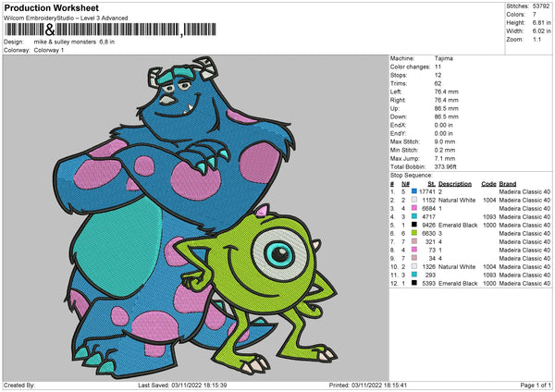Select the Max Stitch value 9.0 mm

[445, 141]
